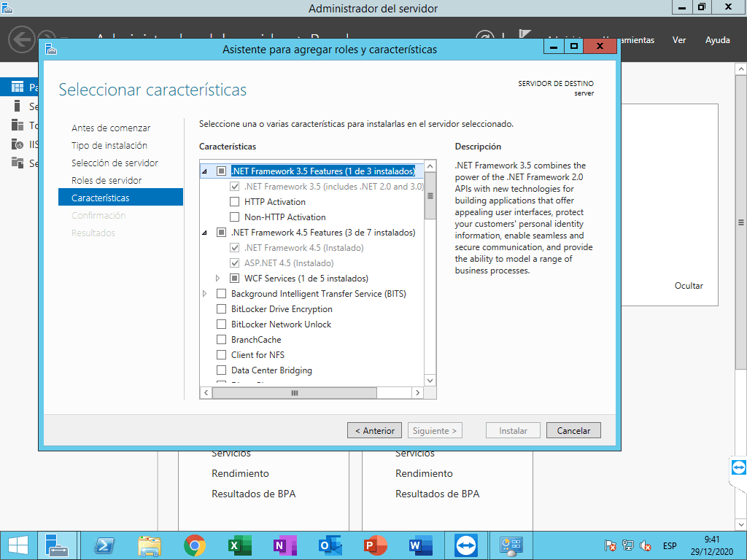
Task: Click the Anterior button
Action: coord(374,431)
